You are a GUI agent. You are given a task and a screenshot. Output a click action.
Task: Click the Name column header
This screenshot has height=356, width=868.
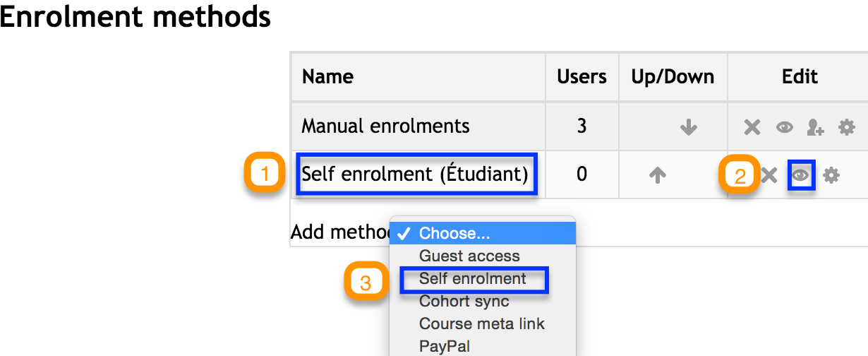327,76
